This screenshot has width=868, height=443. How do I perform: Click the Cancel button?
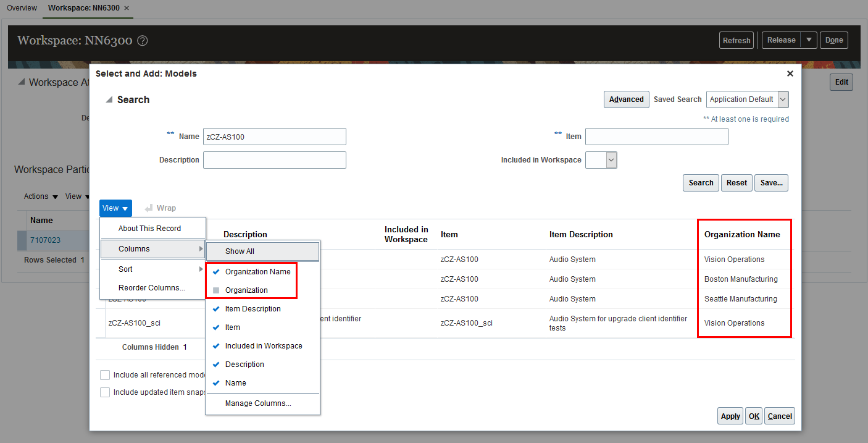pos(780,416)
